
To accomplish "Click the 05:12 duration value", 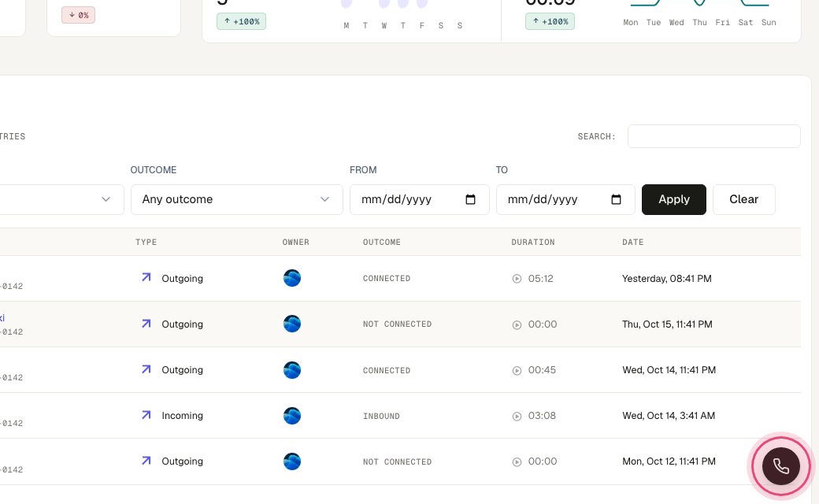I will pyautogui.click(x=540, y=278).
